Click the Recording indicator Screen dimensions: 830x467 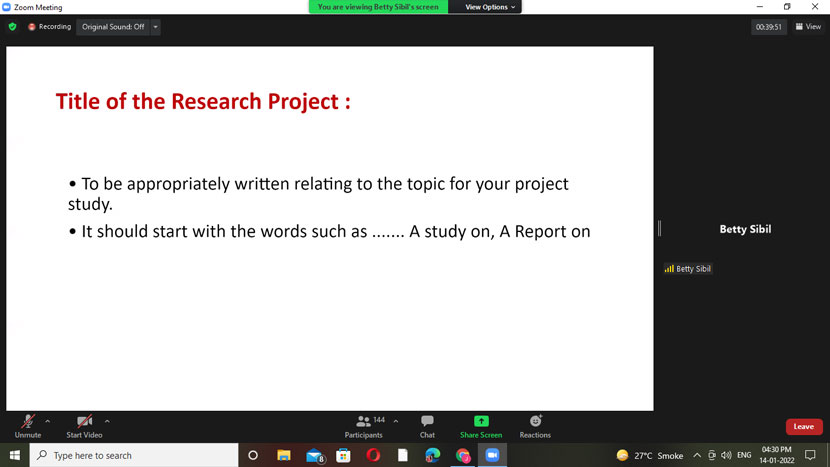click(49, 26)
